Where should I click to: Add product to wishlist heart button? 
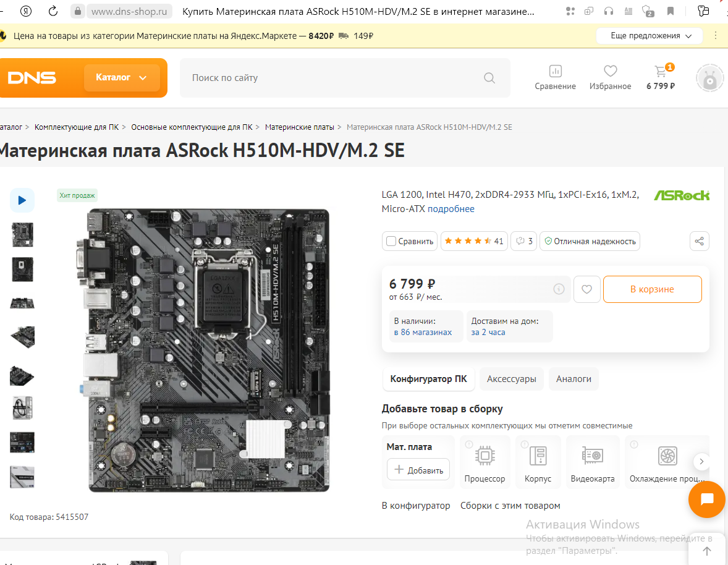(x=587, y=289)
